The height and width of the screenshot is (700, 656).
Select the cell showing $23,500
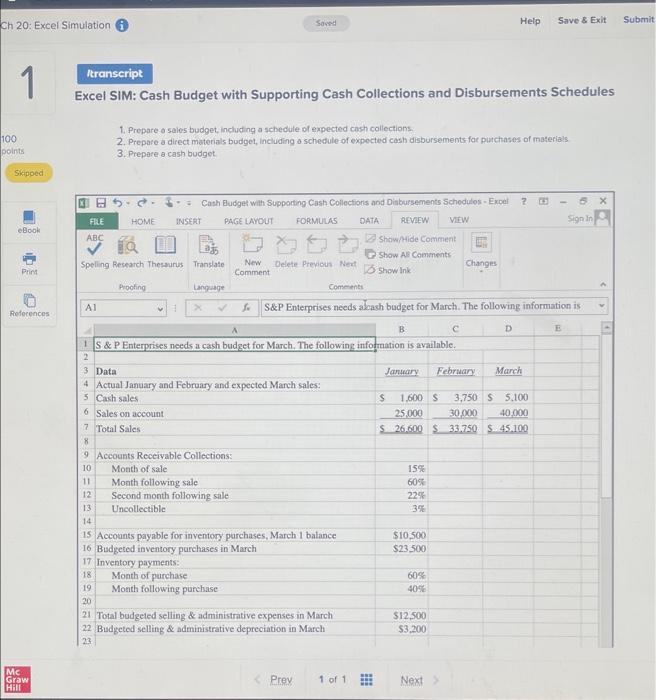401,548
